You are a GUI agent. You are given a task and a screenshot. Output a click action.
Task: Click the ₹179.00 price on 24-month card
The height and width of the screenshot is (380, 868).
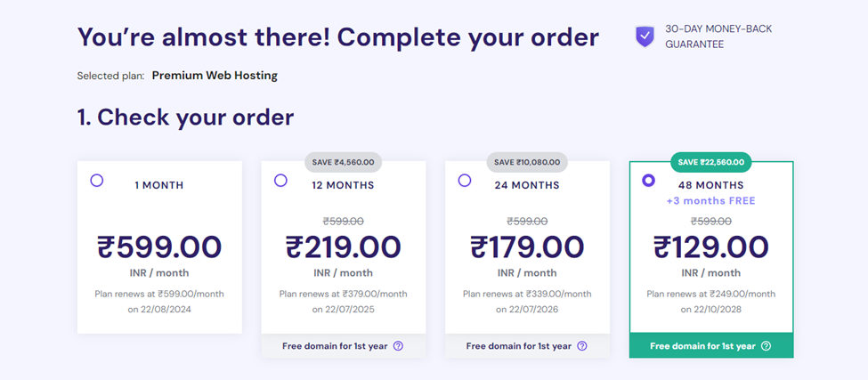pyautogui.click(x=527, y=247)
